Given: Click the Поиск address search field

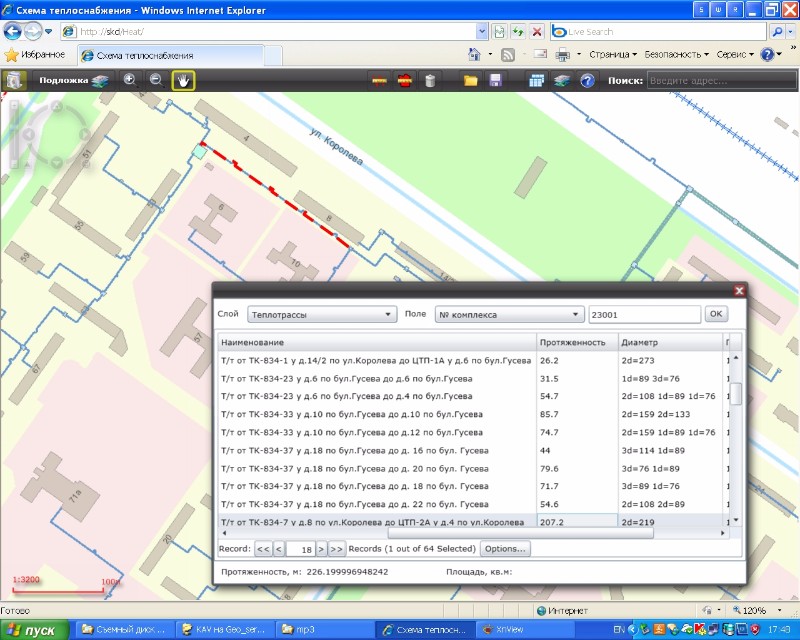Looking at the screenshot, I should pyautogui.click(x=712, y=81).
